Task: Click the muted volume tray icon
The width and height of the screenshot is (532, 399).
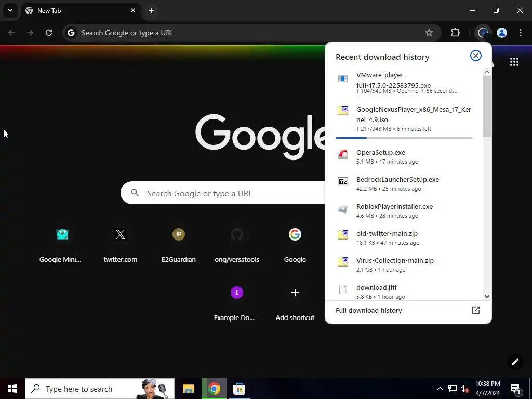Action: coord(465,389)
